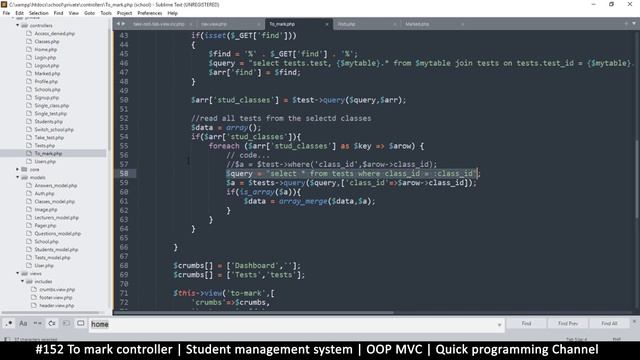Open Take_test.php in sidebar
640x360 pixels.
coord(49,138)
